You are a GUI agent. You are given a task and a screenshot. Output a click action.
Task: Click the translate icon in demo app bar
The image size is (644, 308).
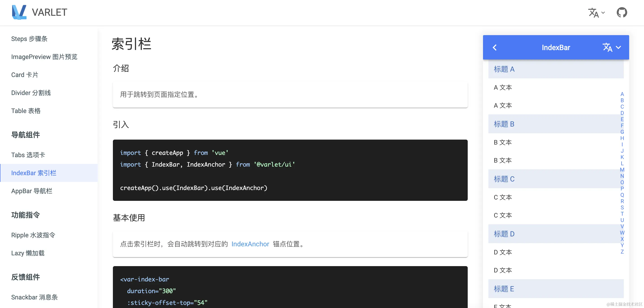(x=607, y=47)
